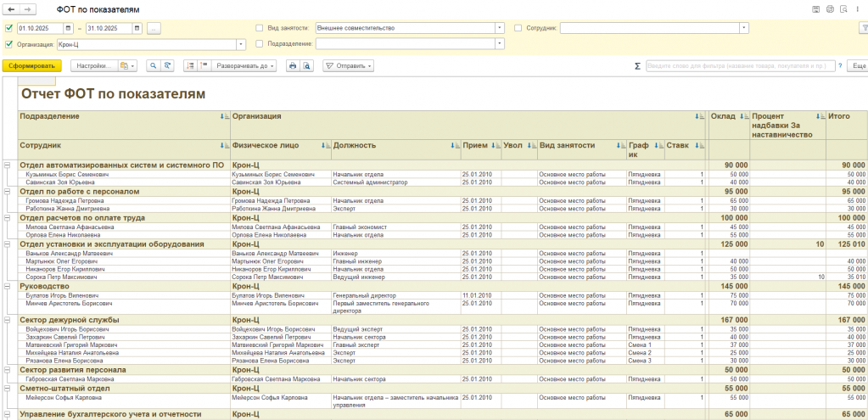Click the back navigation arrow
This screenshot has width=868, height=420.
tap(12, 8)
